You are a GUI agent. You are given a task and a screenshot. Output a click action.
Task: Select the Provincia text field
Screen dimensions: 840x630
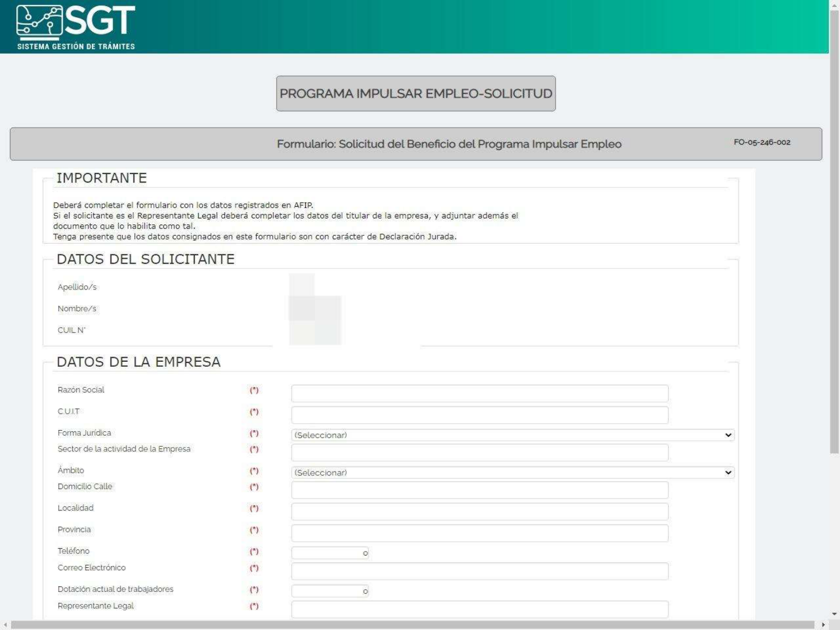(479, 533)
